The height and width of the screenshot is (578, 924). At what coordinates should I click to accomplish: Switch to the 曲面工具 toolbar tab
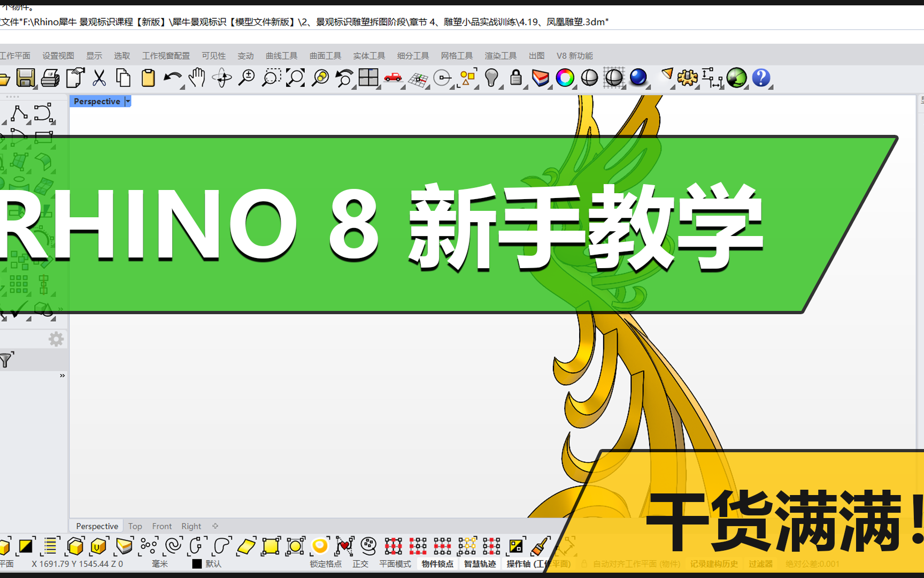pyautogui.click(x=325, y=56)
